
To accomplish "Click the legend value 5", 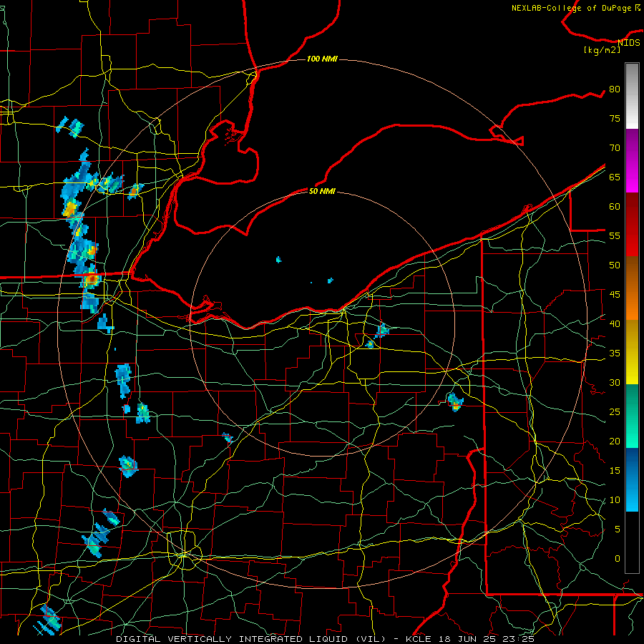I will [618, 529].
